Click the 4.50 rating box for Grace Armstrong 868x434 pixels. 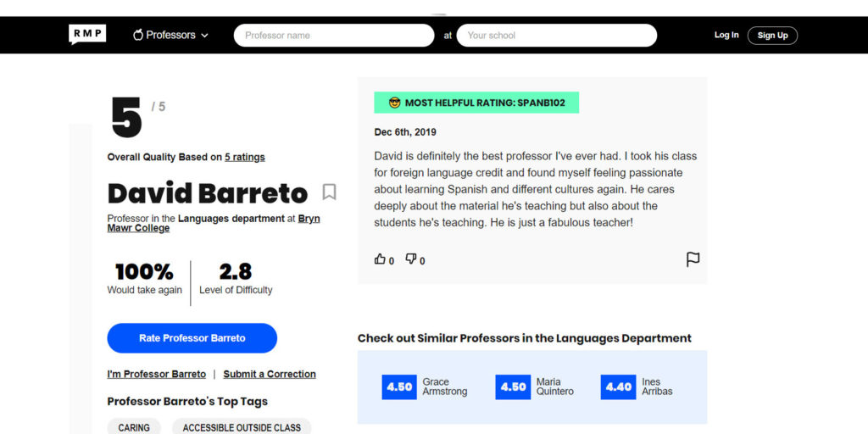click(399, 387)
